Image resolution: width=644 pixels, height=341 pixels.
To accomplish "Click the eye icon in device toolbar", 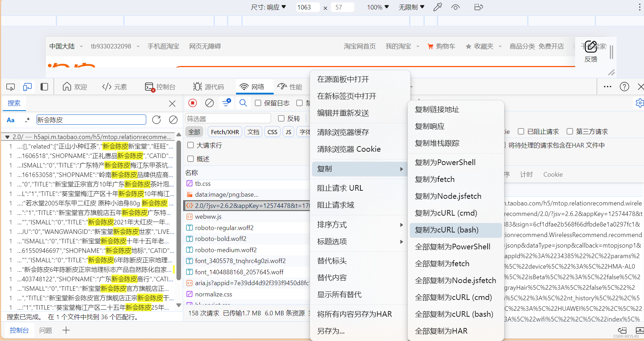I will click(x=456, y=7).
